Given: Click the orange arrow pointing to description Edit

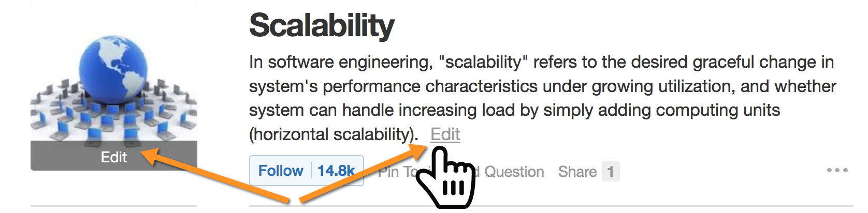Looking at the screenshot, I should point(363,174).
